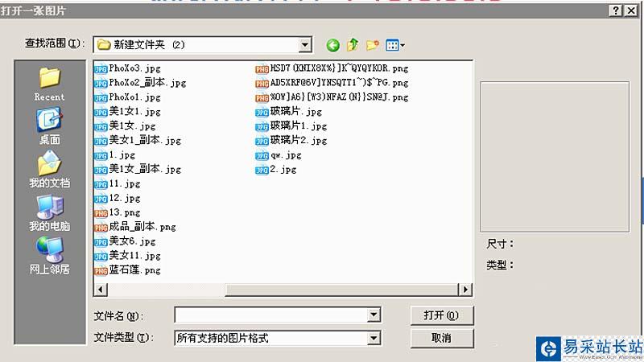This screenshot has width=644, height=362.
Task: Select file 蓝石莲.png
Action: pos(127,270)
